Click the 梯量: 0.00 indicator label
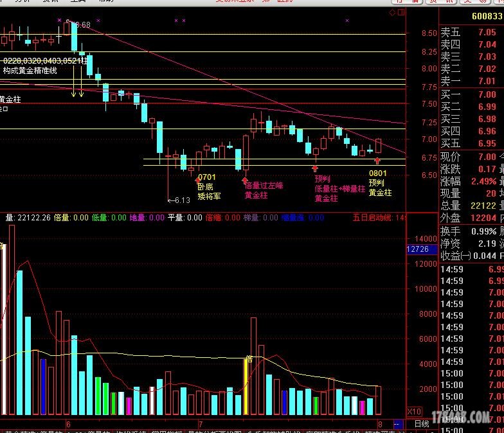The image size is (504, 433). click(261, 218)
